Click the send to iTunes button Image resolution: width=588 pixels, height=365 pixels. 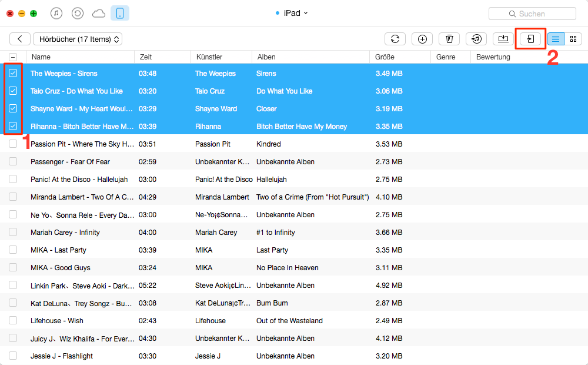(x=476, y=39)
